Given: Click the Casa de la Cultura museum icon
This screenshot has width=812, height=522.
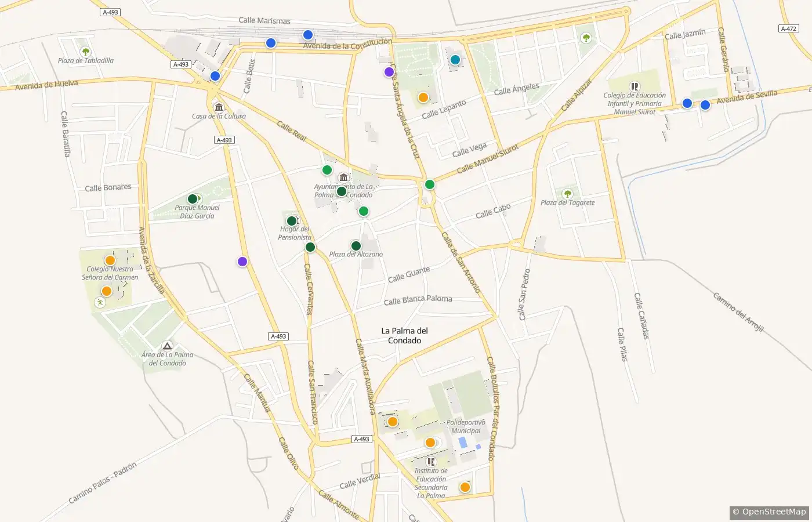Looking at the screenshot, I should [x=219, y=107].
